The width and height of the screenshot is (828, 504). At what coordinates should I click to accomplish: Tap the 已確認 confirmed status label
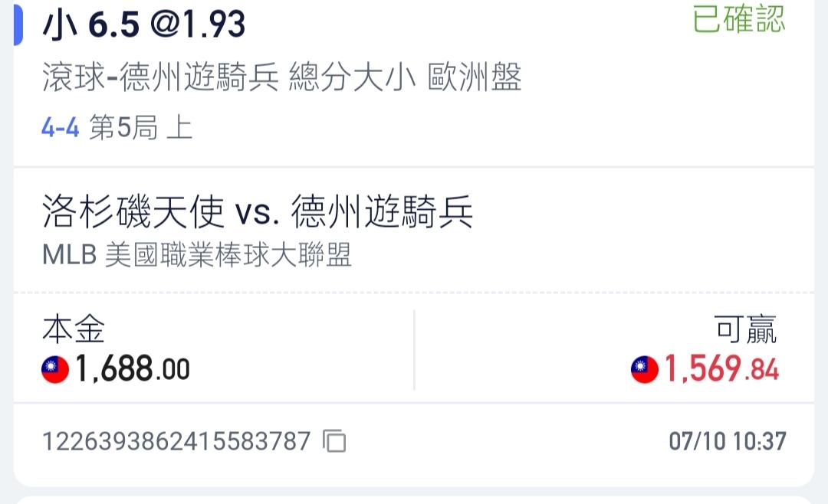738,20
